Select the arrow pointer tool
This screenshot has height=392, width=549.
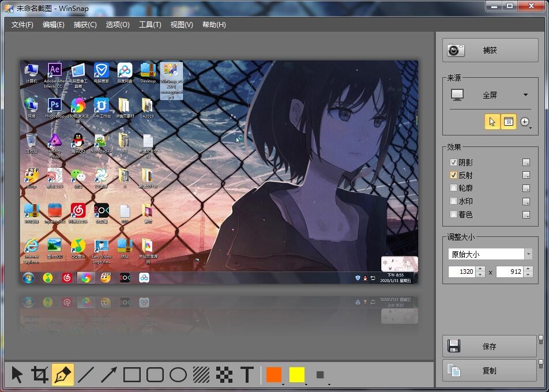pos(17,375)
